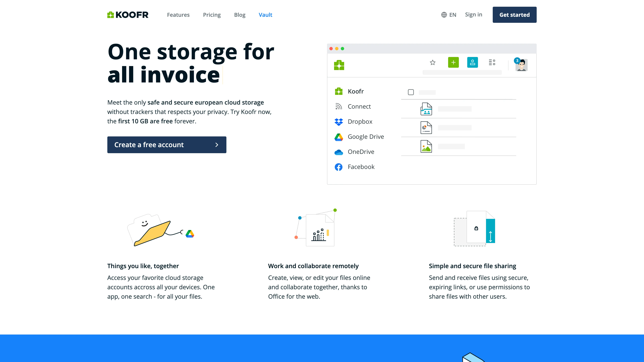Click the green plus button in the mockup toolbar
The width and height of the screenshot is (644, 362).
point(453,63)
